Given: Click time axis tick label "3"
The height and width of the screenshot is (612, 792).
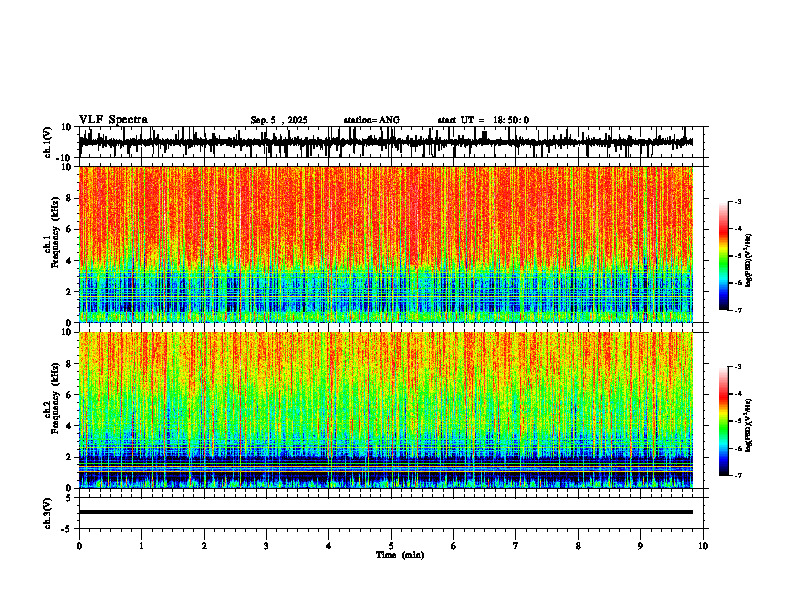Looking at the screenshot, I should click(x=266, y=546).
